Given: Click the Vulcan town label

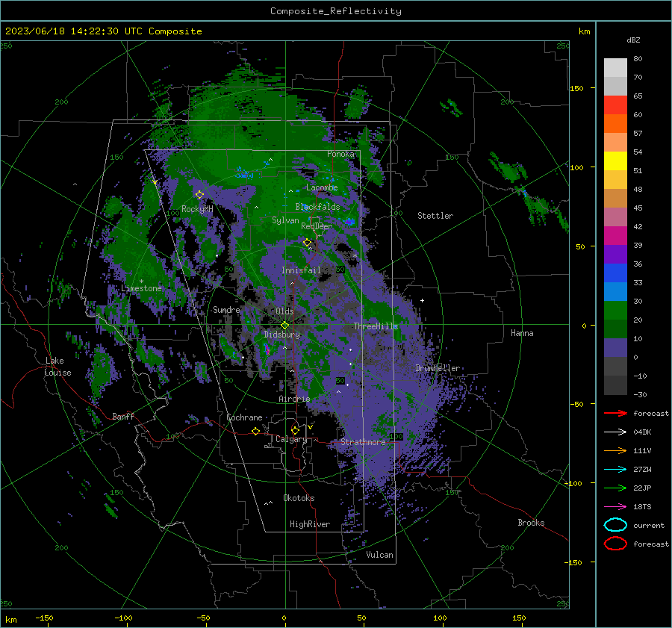Looking at the screenshot, I should 379,555.
